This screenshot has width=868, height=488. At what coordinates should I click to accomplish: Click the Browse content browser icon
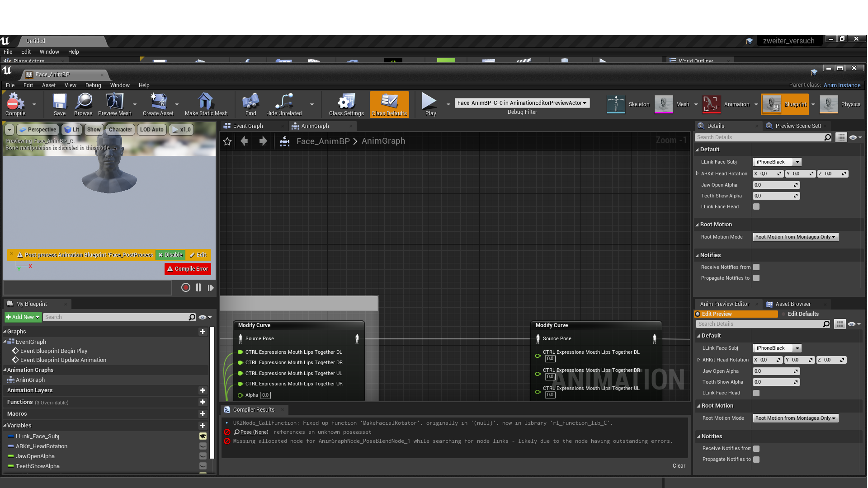[83, 103]
